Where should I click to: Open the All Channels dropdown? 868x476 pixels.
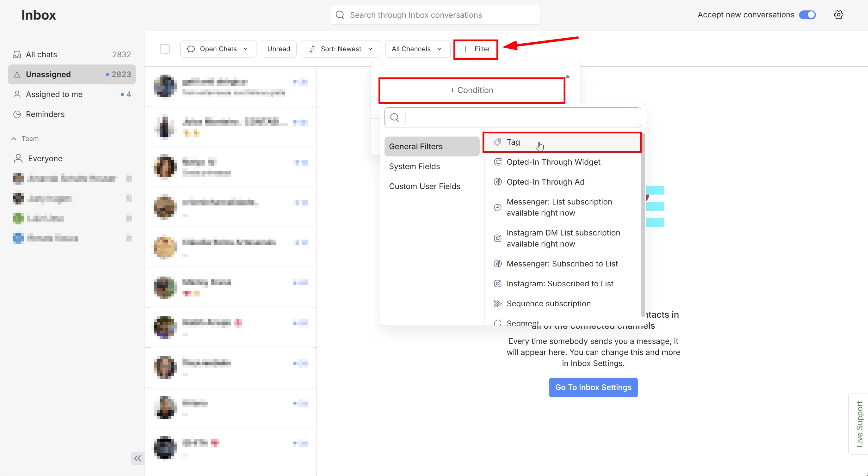(x=417, y=49)
